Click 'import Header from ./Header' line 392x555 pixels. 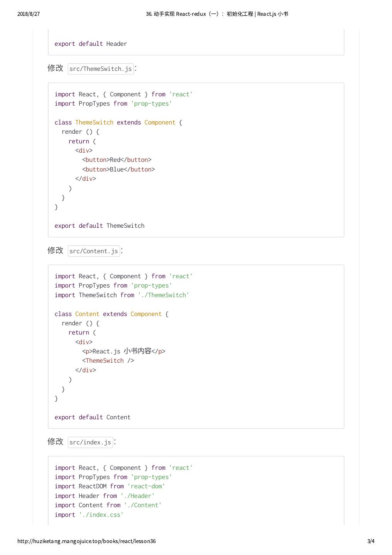coord(104,496)
